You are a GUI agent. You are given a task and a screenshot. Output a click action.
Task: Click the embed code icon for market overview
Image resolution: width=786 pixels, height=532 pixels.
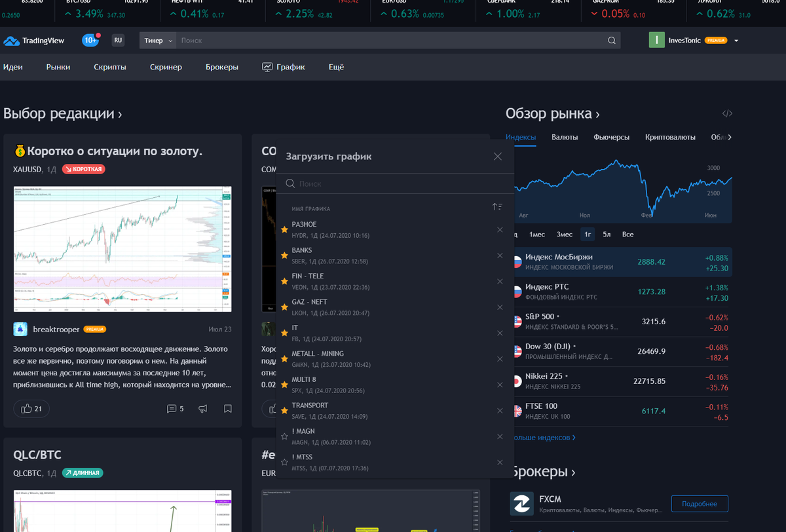point(727,113)
